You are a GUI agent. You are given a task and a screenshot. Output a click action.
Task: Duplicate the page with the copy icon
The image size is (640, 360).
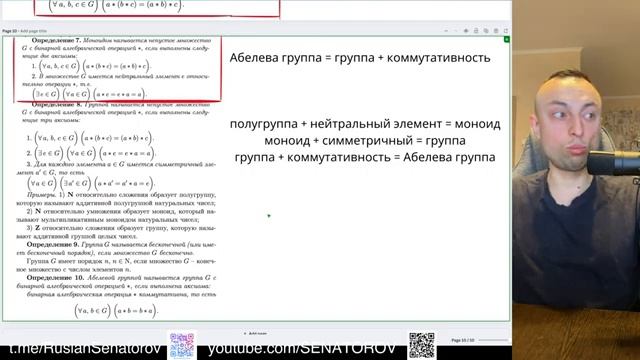click(486, 31)
